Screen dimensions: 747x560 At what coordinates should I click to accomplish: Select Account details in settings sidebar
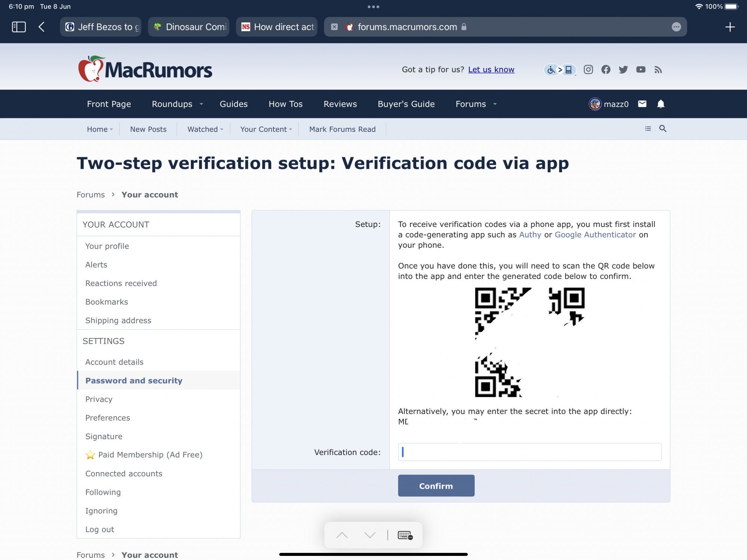pos(114,362)
